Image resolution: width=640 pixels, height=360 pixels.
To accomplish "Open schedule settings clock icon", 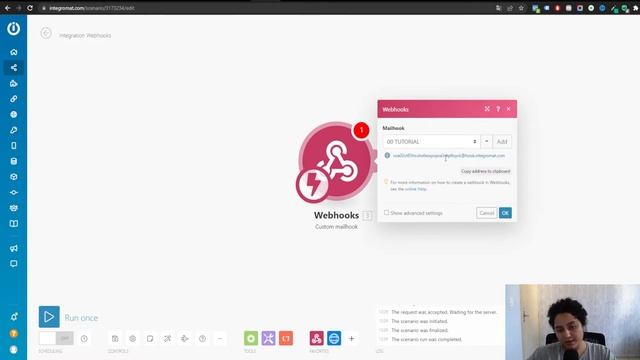I will tap(84, 338).
